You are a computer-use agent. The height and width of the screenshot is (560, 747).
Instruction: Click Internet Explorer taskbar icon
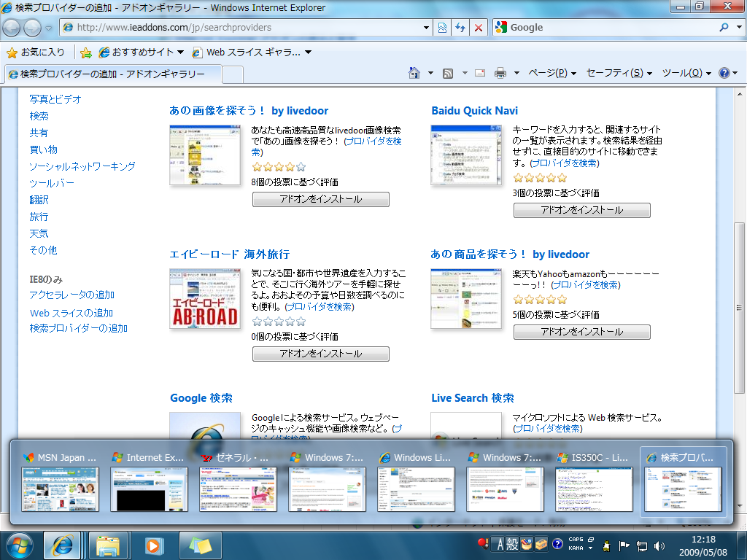pos(62,545)
